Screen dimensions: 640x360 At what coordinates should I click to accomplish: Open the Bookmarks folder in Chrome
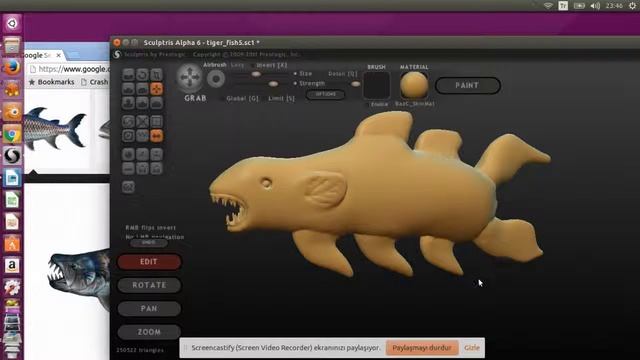click(52, 82)
